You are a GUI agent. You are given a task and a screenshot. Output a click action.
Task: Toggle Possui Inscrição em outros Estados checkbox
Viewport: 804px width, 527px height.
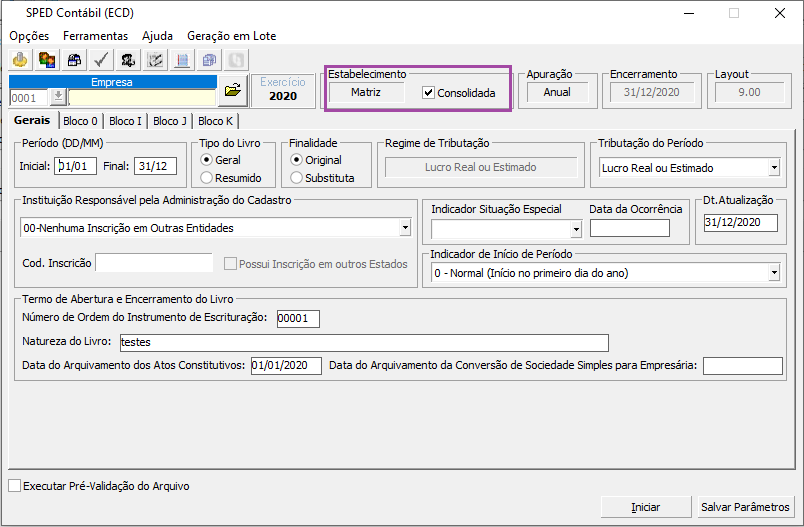230,264
